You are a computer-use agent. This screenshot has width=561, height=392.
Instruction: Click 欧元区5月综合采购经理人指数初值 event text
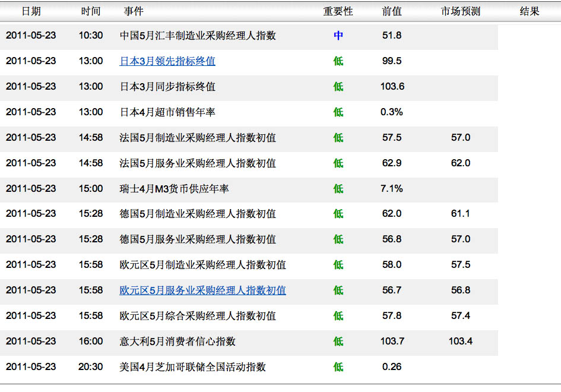(x=198, y=316)
